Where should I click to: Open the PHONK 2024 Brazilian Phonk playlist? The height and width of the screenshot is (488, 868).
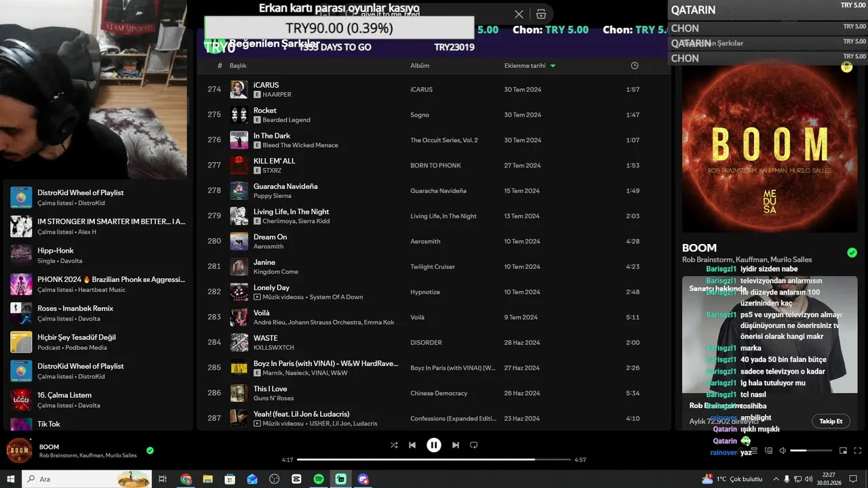(x=98, y=284)
